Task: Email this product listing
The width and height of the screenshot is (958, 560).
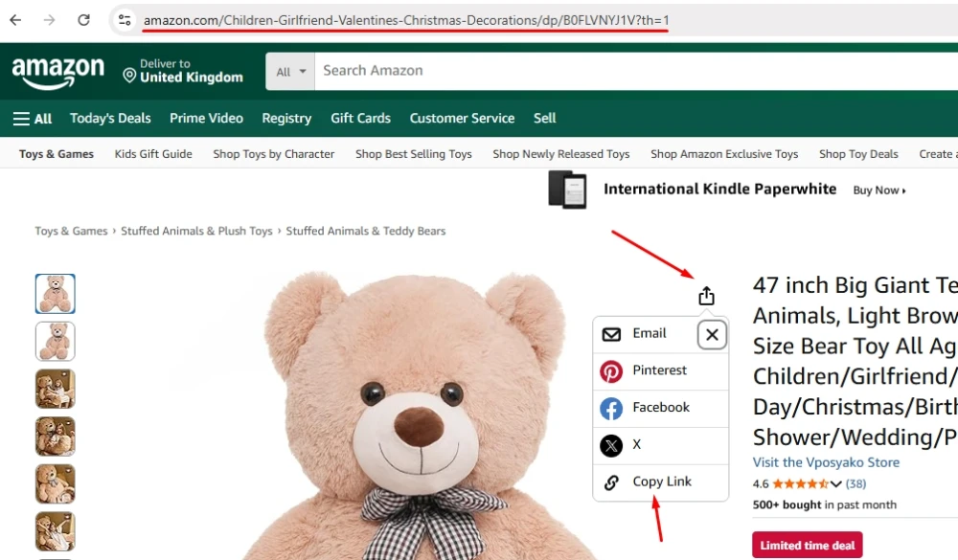Action: [x=649, y=333]
